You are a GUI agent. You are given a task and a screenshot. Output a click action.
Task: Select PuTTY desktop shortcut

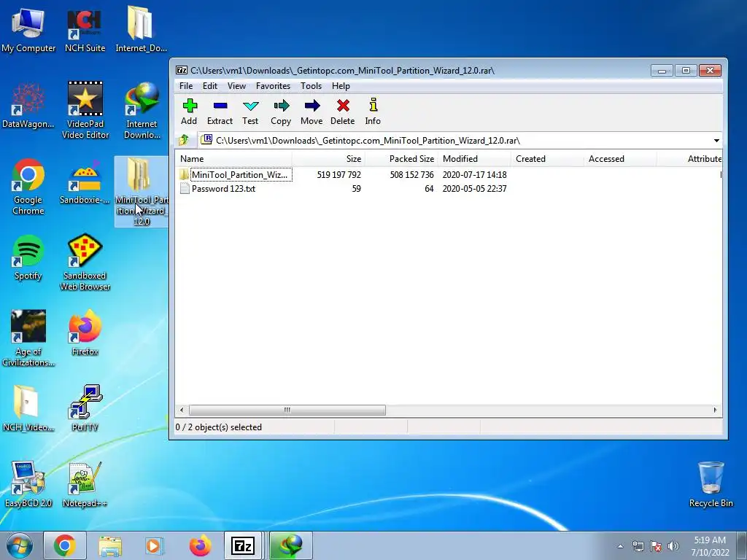click(x=85, y=408)
